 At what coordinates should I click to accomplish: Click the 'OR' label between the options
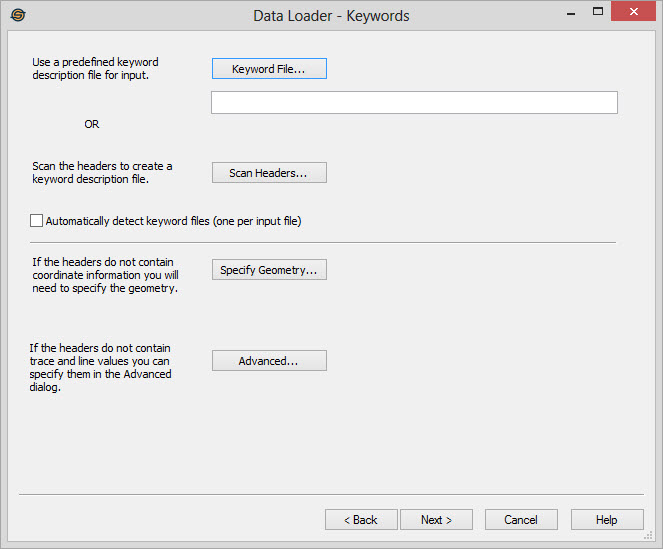[x=92, y=124]
